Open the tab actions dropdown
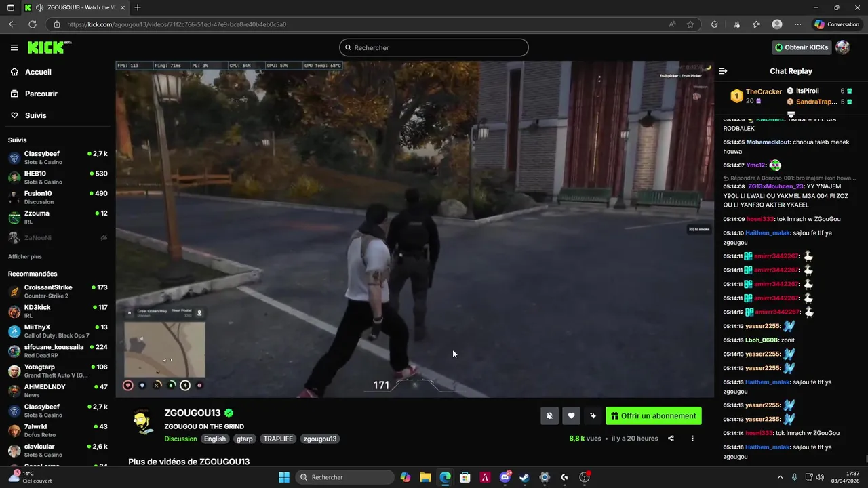 [12, 7]
